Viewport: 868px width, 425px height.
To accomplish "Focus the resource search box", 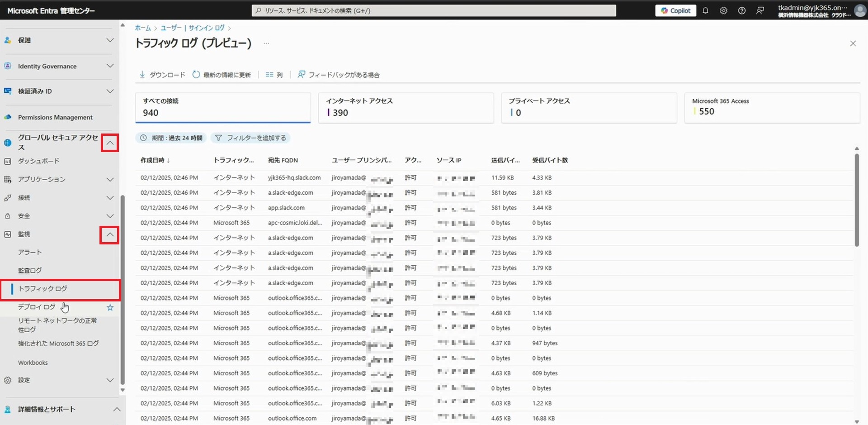I will point(434,10).
